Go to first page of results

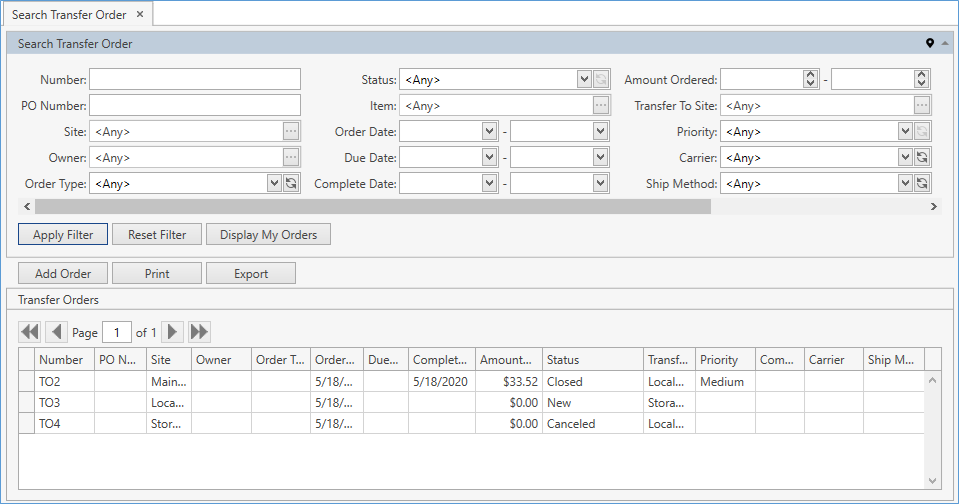(29, 332)
